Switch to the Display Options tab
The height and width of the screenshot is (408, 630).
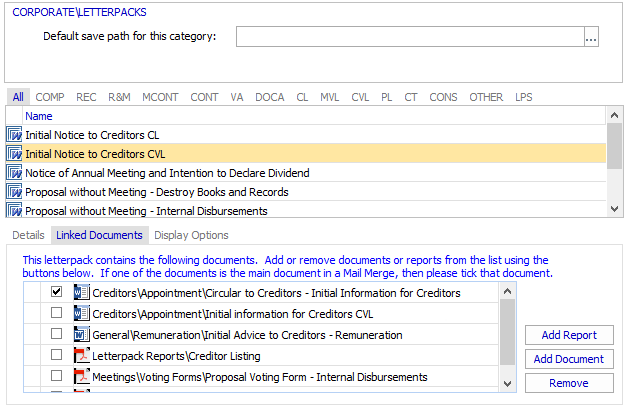[191, 235]
